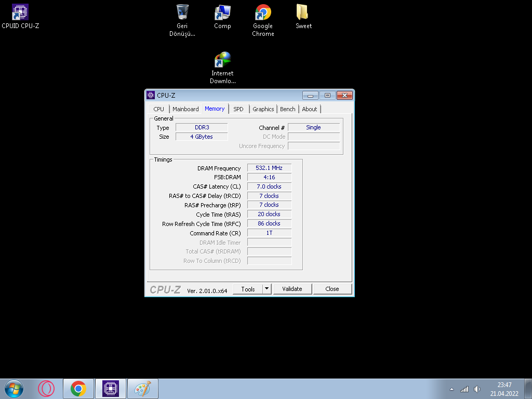Viewport: 532px width, 399px height.
Task: Click the DDR3 type value
Action: (x=202, y=128)
